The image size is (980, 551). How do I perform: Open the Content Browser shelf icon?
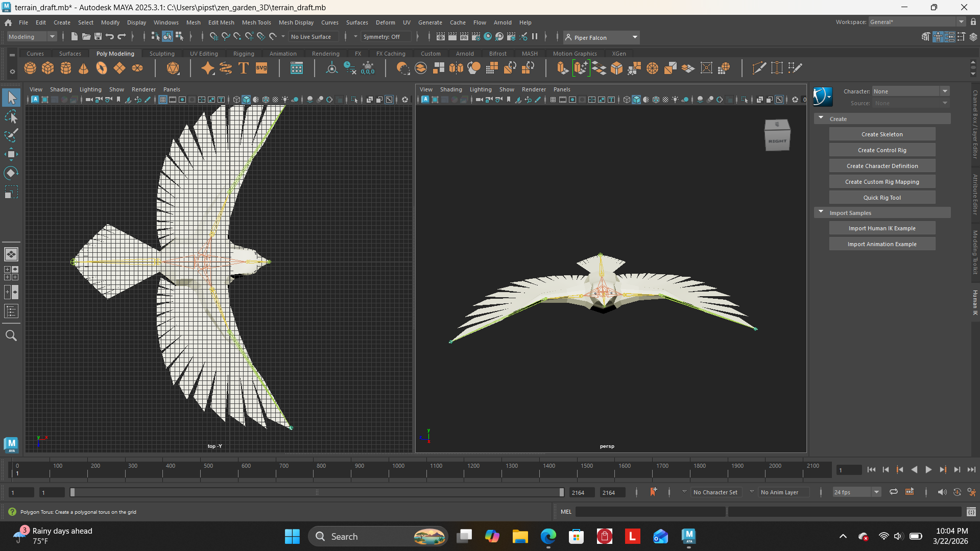(297, 68)
